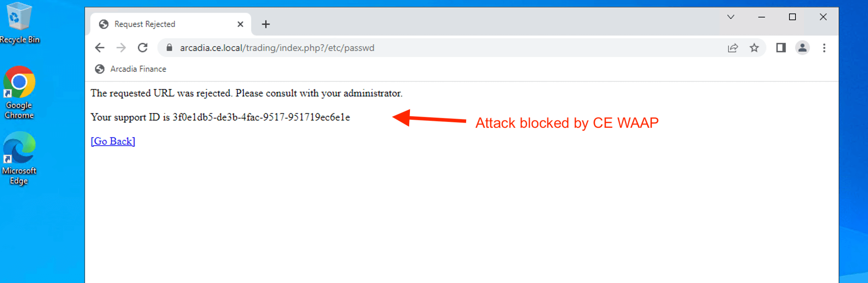Toggle the browser side panel

[x=781, y=48]
